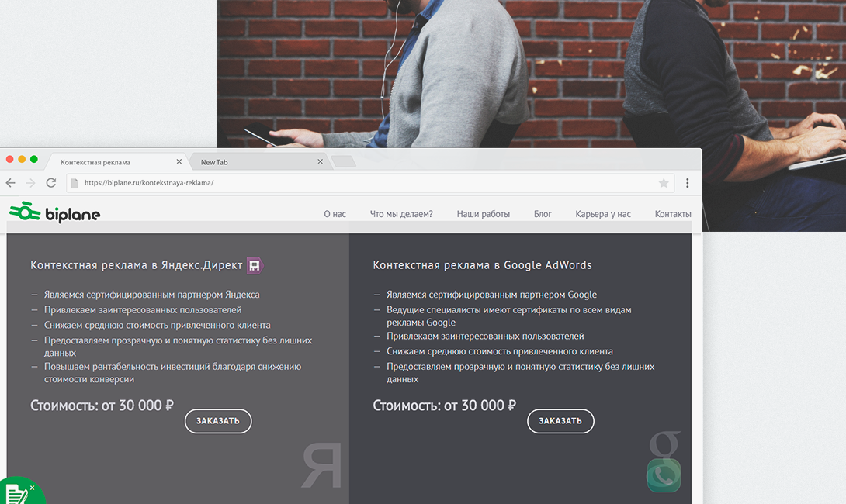Click the purple badge beside Яндекс.Директ heading
Screen dimensions: 846x504
255,265
